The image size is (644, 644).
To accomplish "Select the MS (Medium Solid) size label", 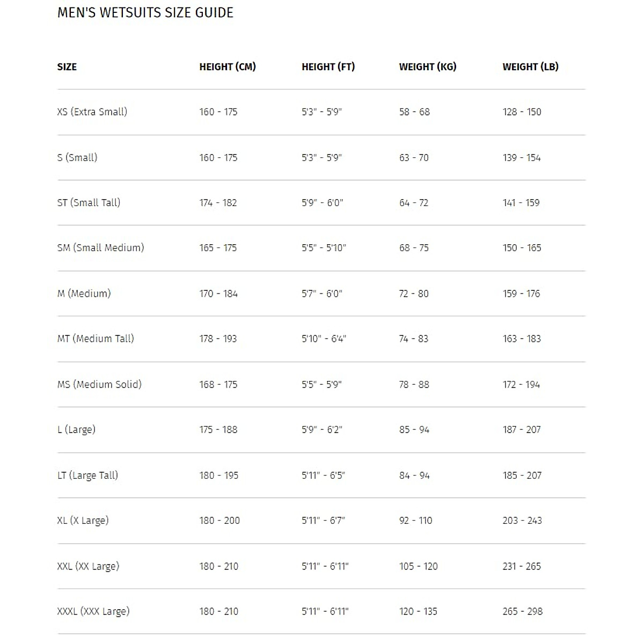I will coord(99,384).
